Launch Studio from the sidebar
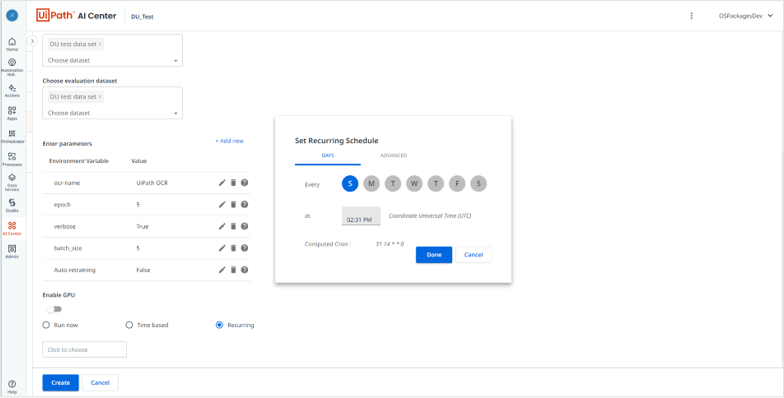 tap(12, 206)
